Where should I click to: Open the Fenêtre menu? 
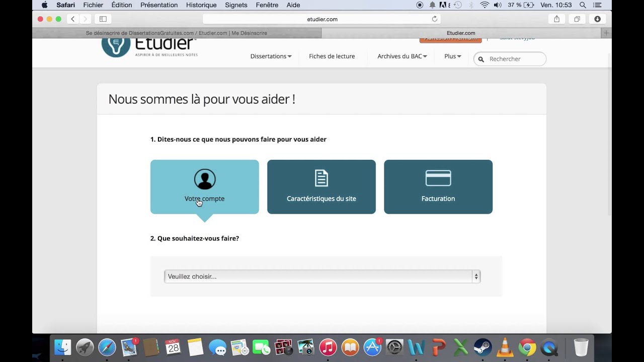pos(267,5)
